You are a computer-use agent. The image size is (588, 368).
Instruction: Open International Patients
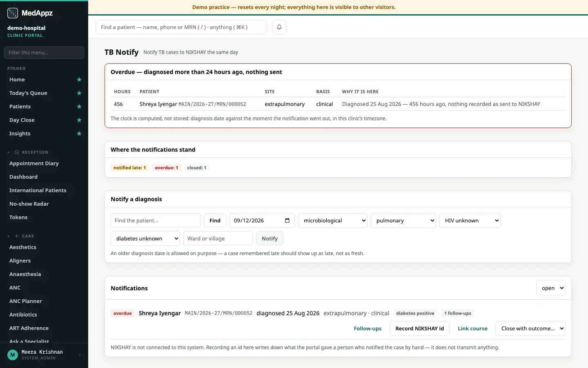pos(38,191)
